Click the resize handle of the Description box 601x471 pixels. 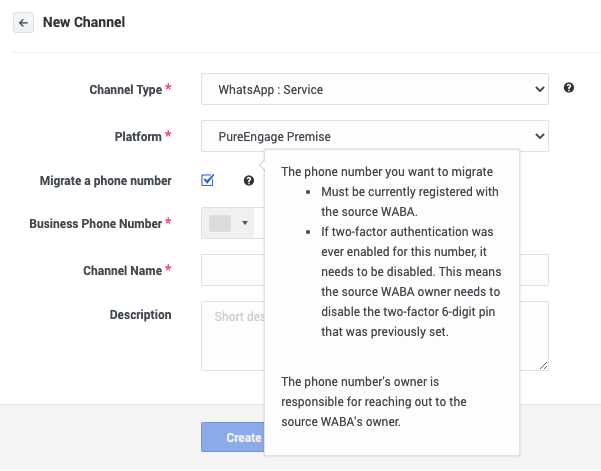click(x=543, y=366)
